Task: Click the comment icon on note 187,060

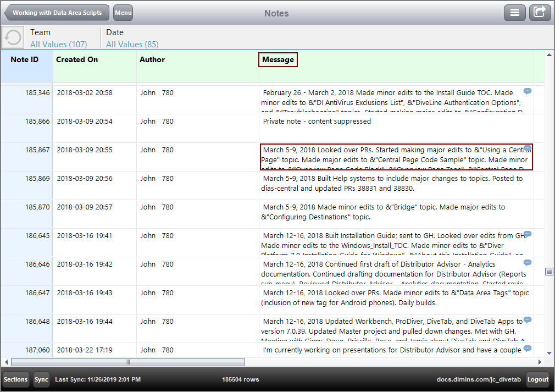Action: (528, 349)
